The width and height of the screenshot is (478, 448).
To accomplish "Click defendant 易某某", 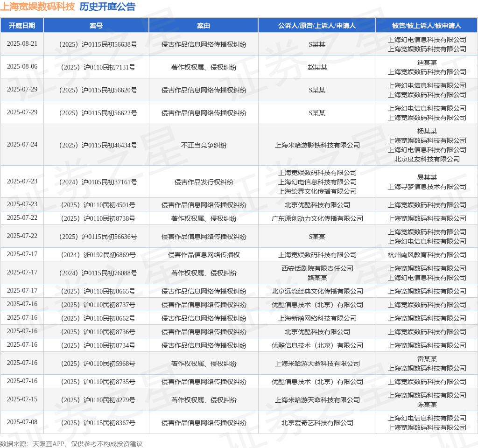I will [x=427, y=177].
